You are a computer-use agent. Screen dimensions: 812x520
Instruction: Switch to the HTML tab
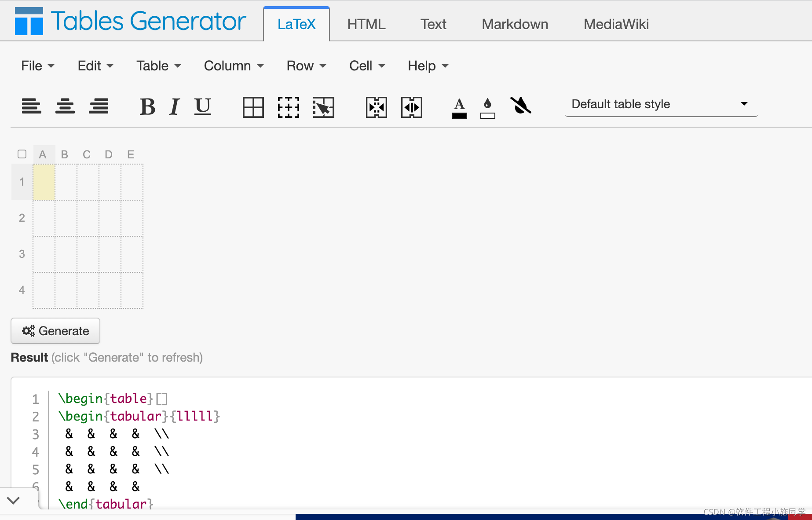point(366,24)
